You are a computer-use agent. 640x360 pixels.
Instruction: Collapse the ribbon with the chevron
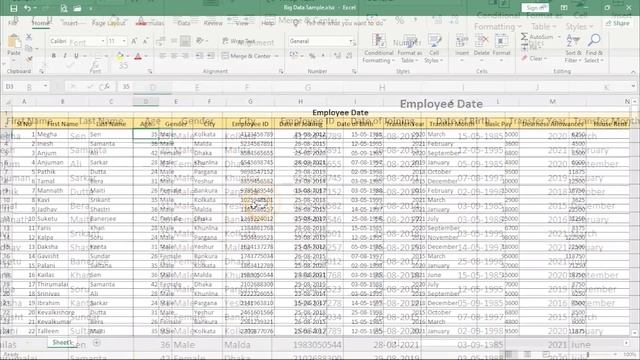(633, 72)
